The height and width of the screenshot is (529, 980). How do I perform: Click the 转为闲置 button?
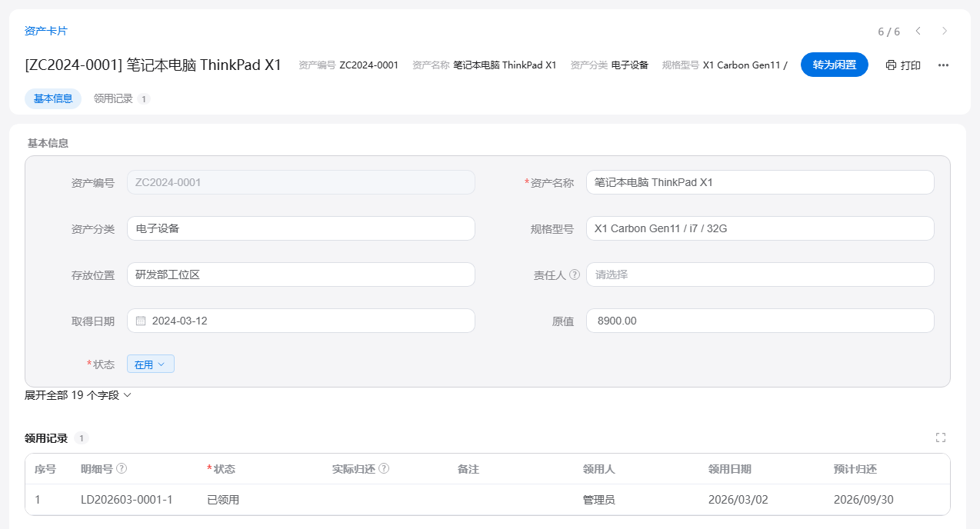pyautogui.click(x=835, y=65)
